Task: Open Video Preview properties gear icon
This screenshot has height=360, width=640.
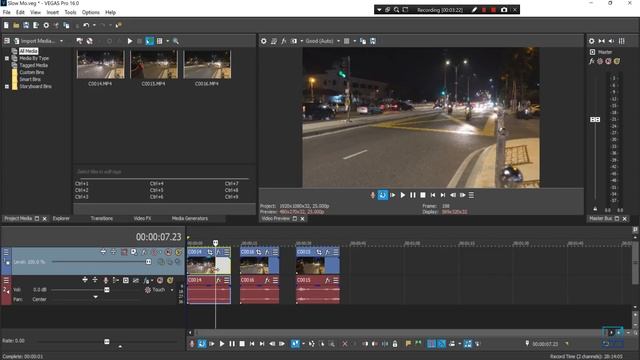Action: [x=264, y=41]
